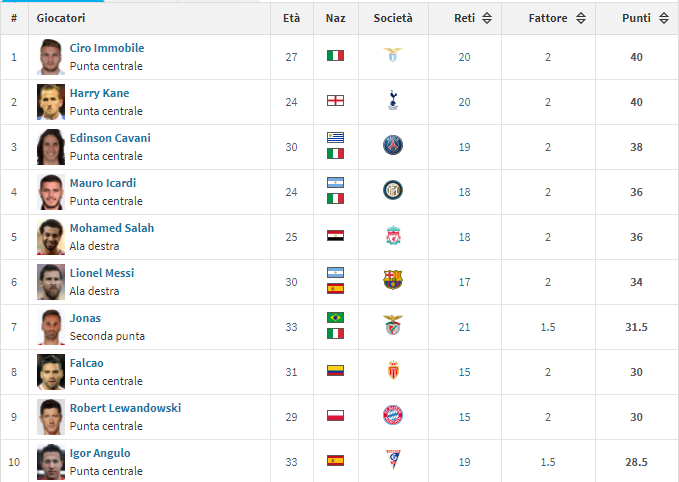Click the AS Monaco crest icon
Image resolution: width=679 pixels, height=482 pixels.
(x=393, y=370)
